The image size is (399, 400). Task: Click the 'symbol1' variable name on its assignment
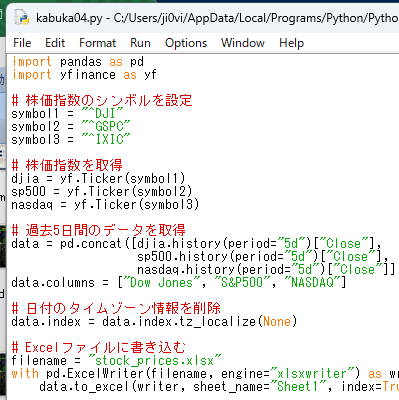[35, 113]
